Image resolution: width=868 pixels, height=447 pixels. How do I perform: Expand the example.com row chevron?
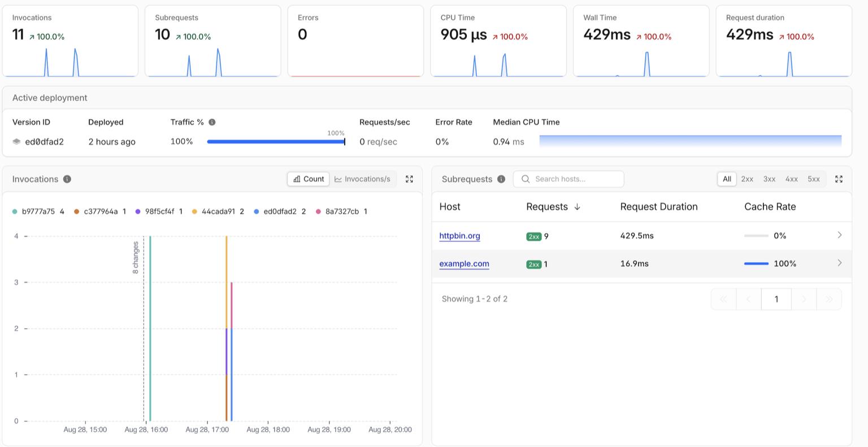click(x=839, y=263)
